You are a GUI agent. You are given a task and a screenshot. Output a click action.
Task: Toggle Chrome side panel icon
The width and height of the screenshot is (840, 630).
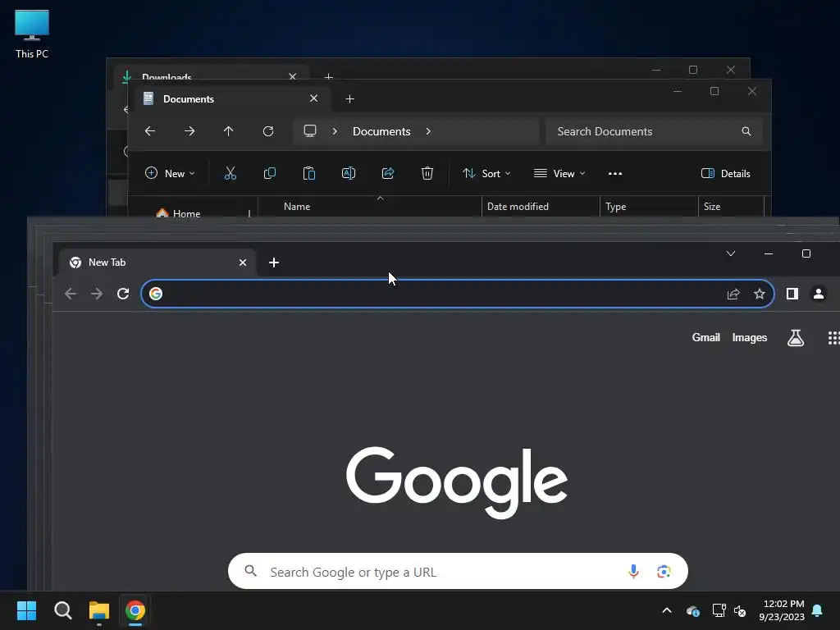point(792,294)
